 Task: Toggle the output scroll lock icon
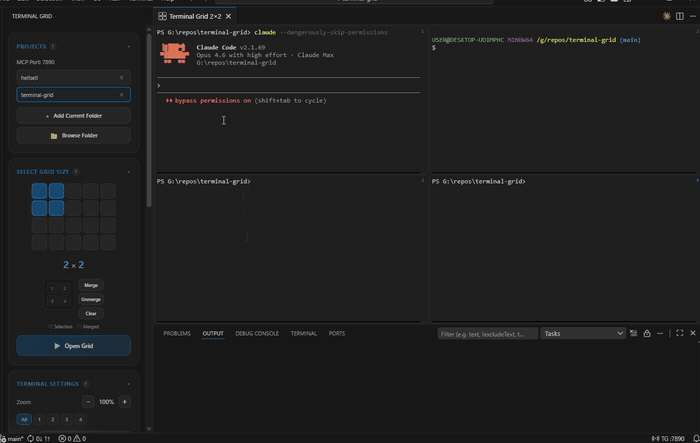647,333
